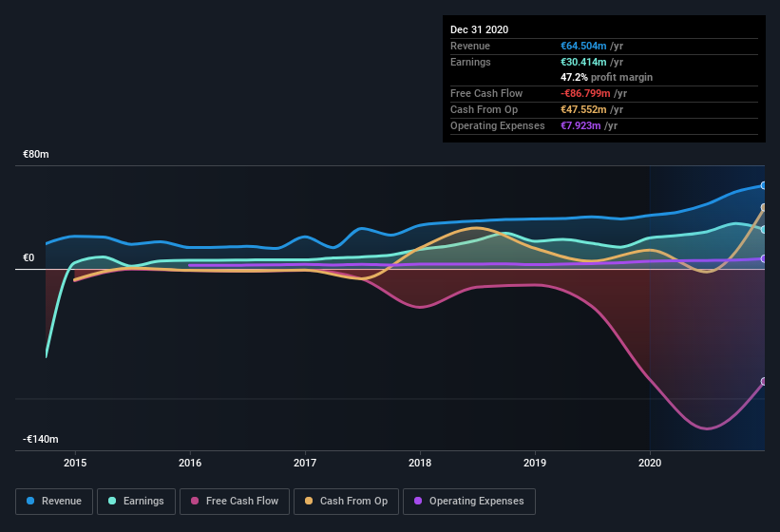Toggle the Earnings legend button
The image size is (780, 532).
coord(136,502)
